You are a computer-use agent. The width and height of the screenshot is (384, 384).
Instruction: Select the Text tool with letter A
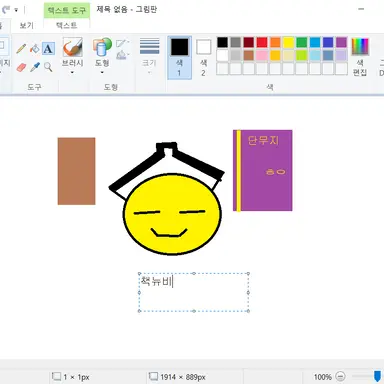(48, 49)
